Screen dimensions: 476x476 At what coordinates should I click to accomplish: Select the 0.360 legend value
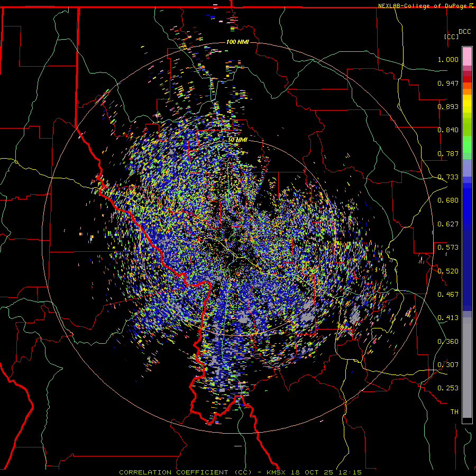pyautogui.click(x=448, y=342)
